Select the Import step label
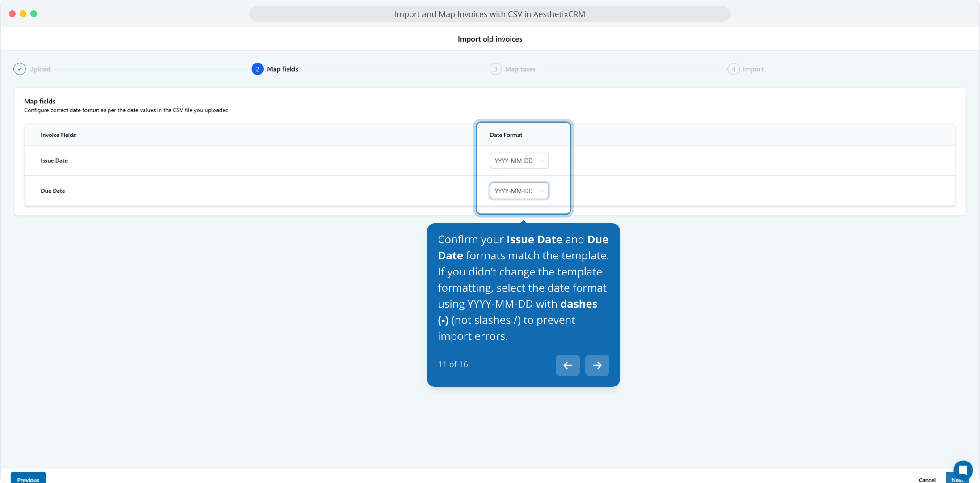The width and height of the screenshot is (980, 483). [x=753, y=69]
